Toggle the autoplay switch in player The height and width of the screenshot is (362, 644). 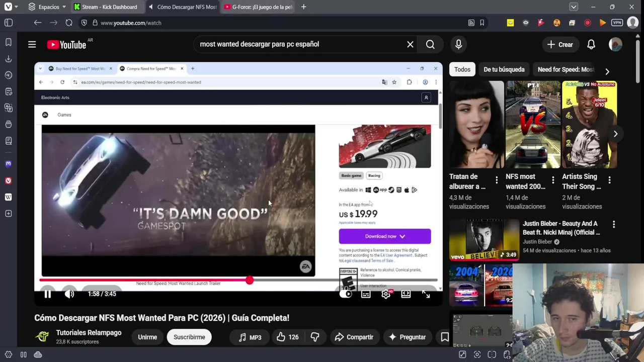tap(346, 294)
